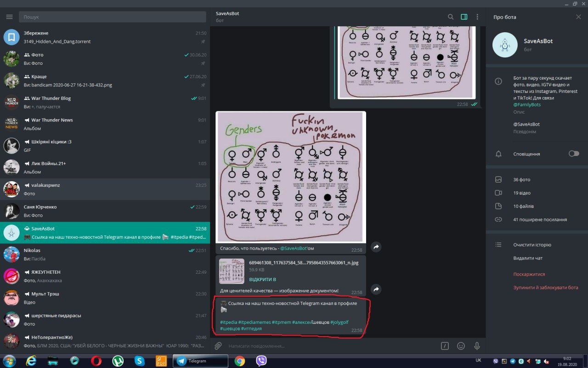The image size is (588, 368).
Task: Open the Збережене saved messages chat
Action: [x=105, y=37]
